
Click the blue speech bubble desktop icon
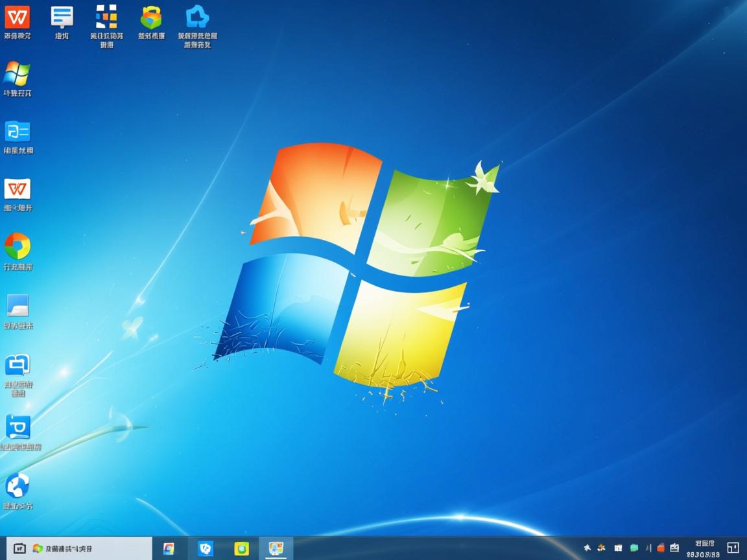18,365
